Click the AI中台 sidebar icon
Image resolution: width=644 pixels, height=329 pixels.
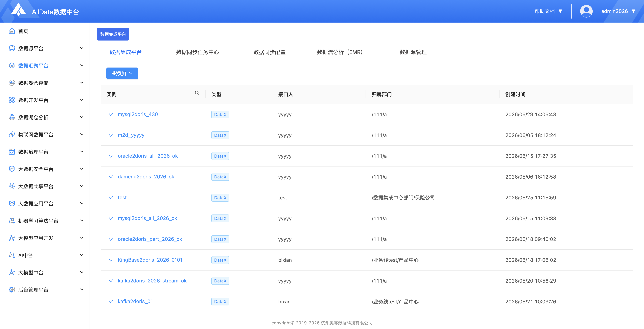click(x=12, y=255)
